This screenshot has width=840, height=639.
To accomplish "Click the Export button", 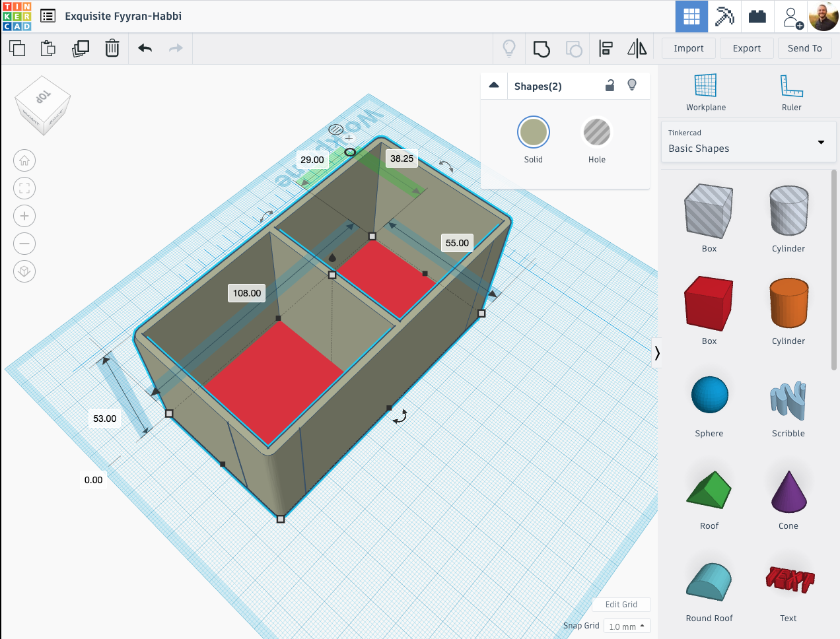I will (x=747, y=48).
